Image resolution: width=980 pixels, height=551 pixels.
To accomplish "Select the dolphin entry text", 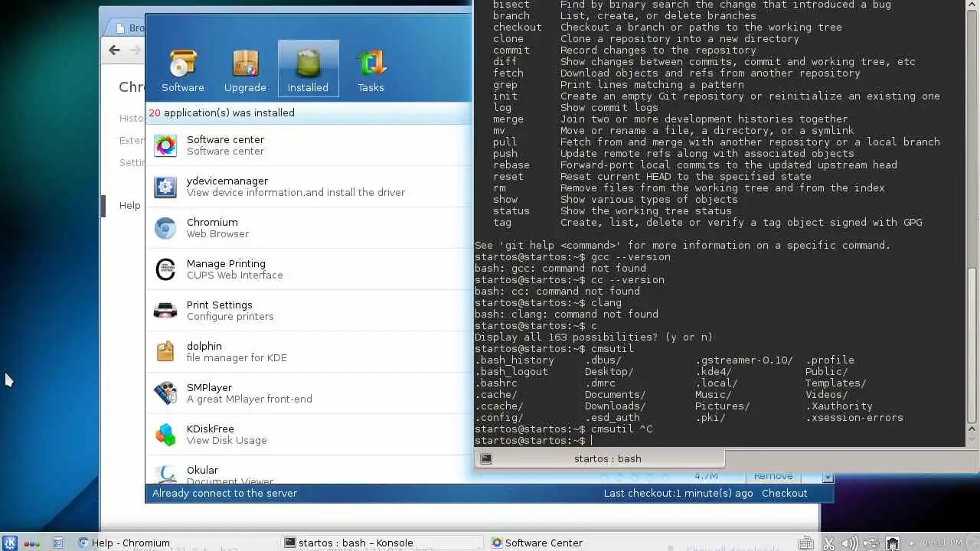I will pos(237,352).
